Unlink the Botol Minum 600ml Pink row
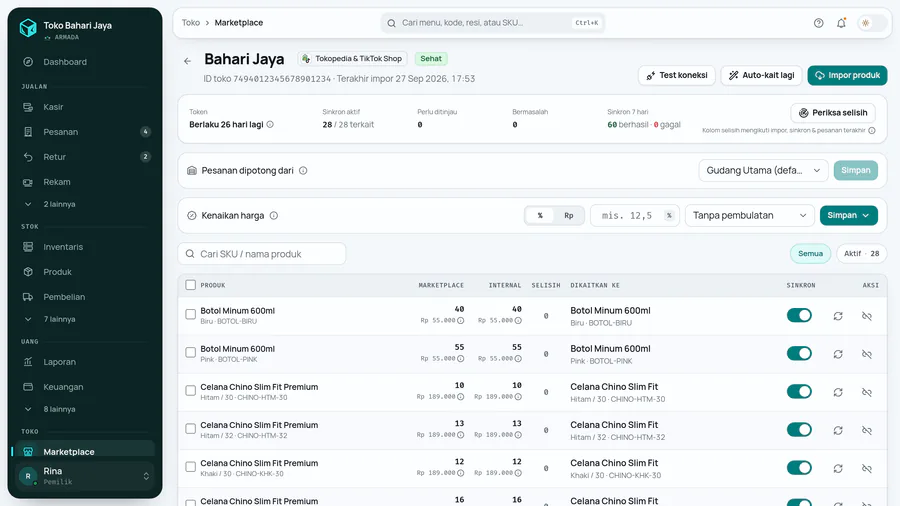The height and width of the screenshot is (506, 900). coord(867,354)
